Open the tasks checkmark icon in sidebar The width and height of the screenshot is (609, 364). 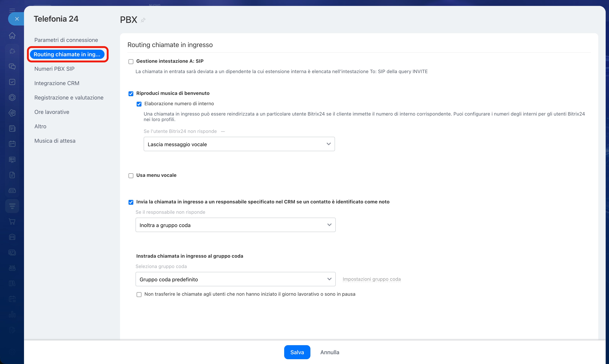coord(12,82)
